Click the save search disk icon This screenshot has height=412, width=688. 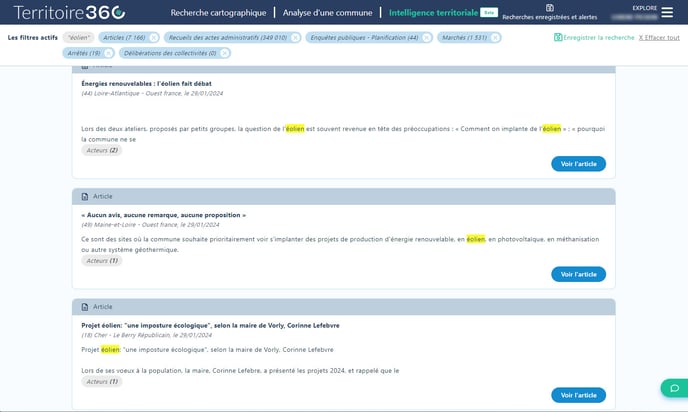pos(558,37)
